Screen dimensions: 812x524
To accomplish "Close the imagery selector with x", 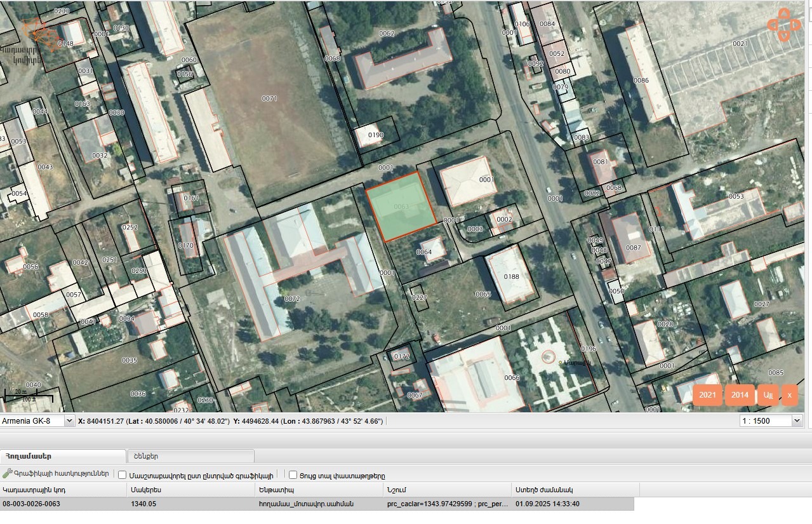I will pyautogui.click(x=789, y=395).
